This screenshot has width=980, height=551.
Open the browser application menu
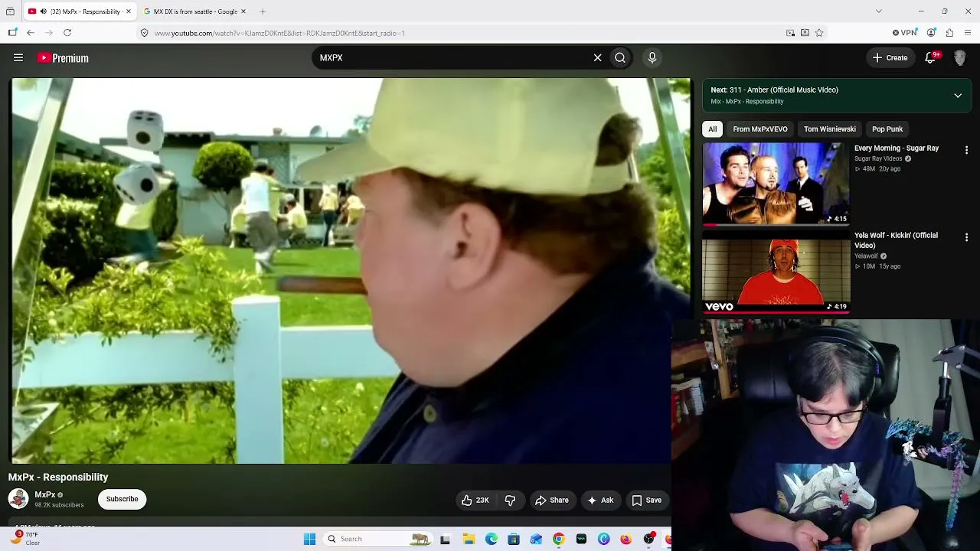tap(968, 33)
